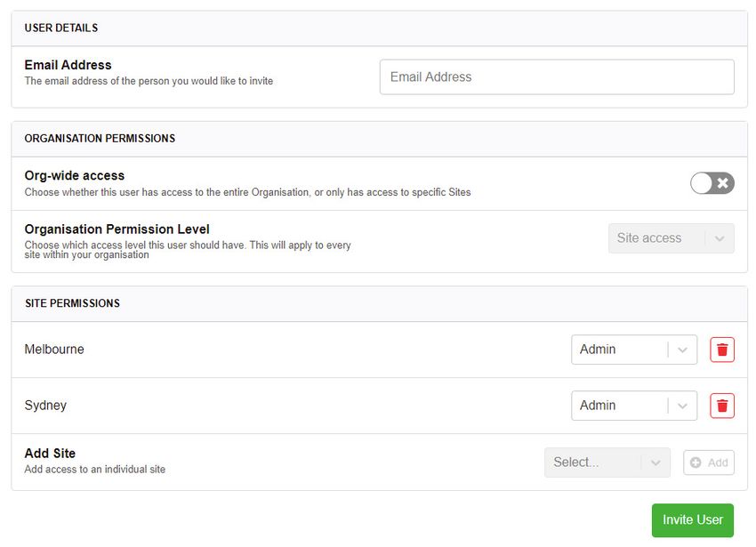
Task: Click the Organisation Permissions section header
Action: coord(100,138)
